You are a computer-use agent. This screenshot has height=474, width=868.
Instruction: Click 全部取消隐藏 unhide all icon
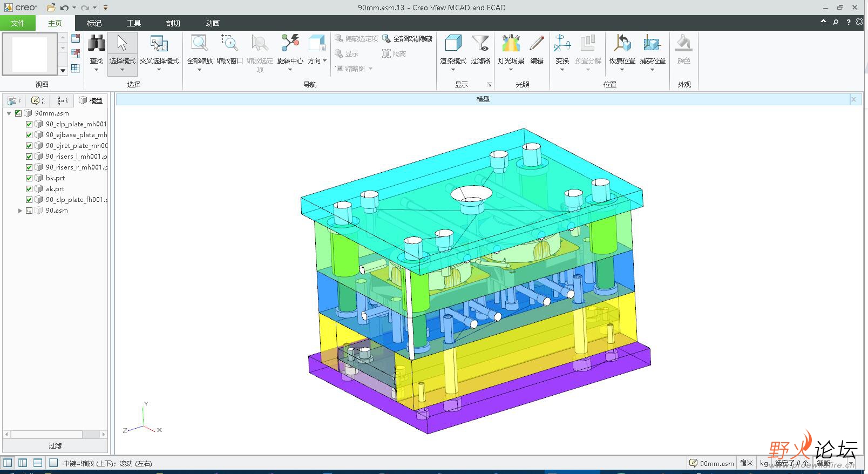(x=386, y=38)
